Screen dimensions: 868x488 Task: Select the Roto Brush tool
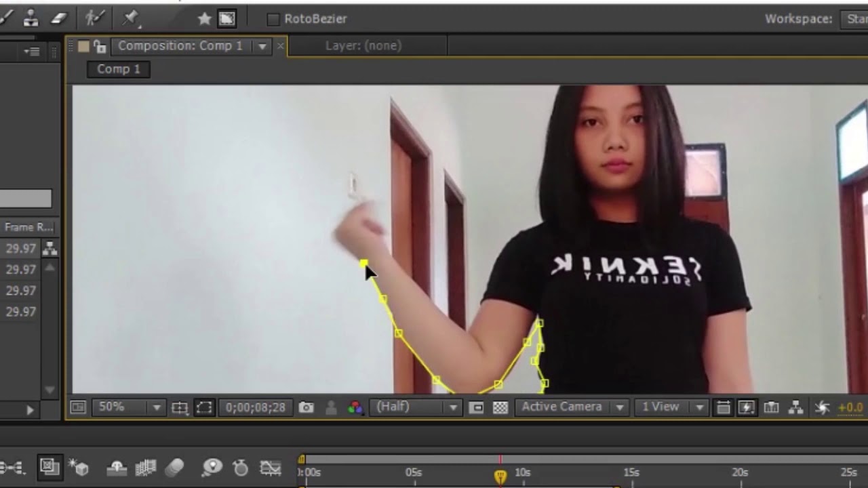click(94, 18)
